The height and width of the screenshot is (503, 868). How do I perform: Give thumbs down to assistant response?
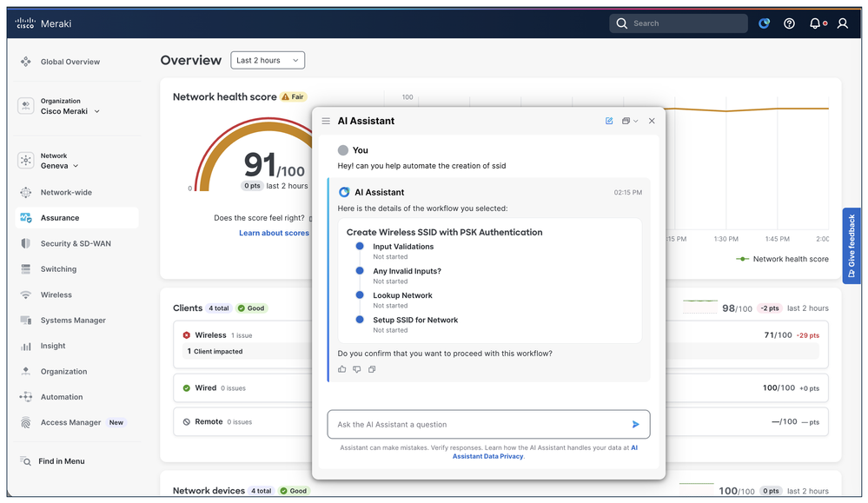(x=357, y=369)
